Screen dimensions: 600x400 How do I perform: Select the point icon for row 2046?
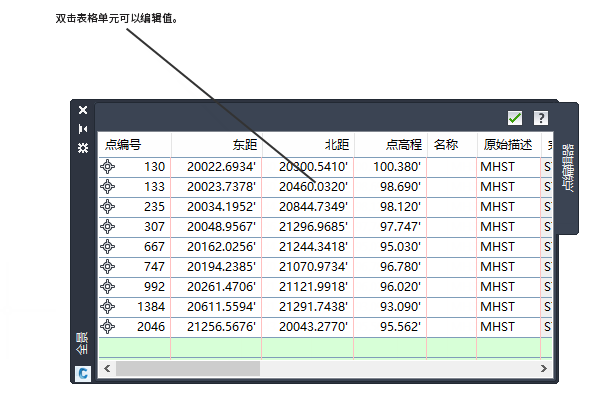click(x=108, y=327)
